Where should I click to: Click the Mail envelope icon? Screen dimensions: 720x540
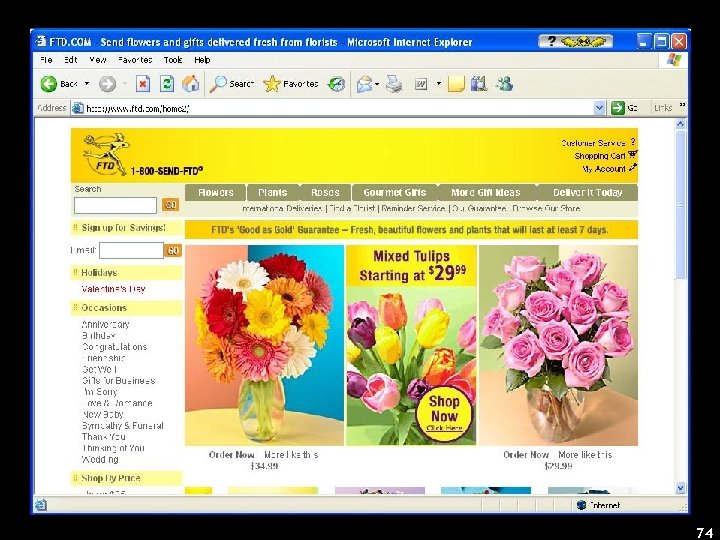coord(364,84)
